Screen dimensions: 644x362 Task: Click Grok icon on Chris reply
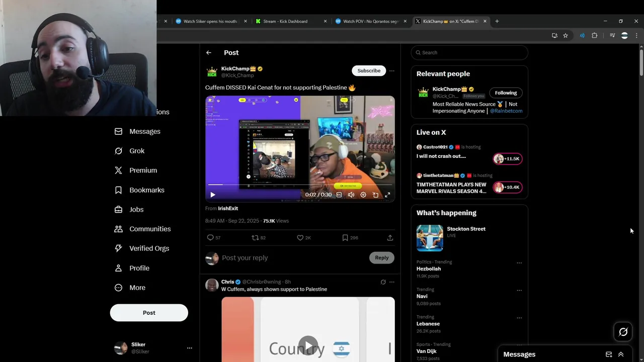383,282
